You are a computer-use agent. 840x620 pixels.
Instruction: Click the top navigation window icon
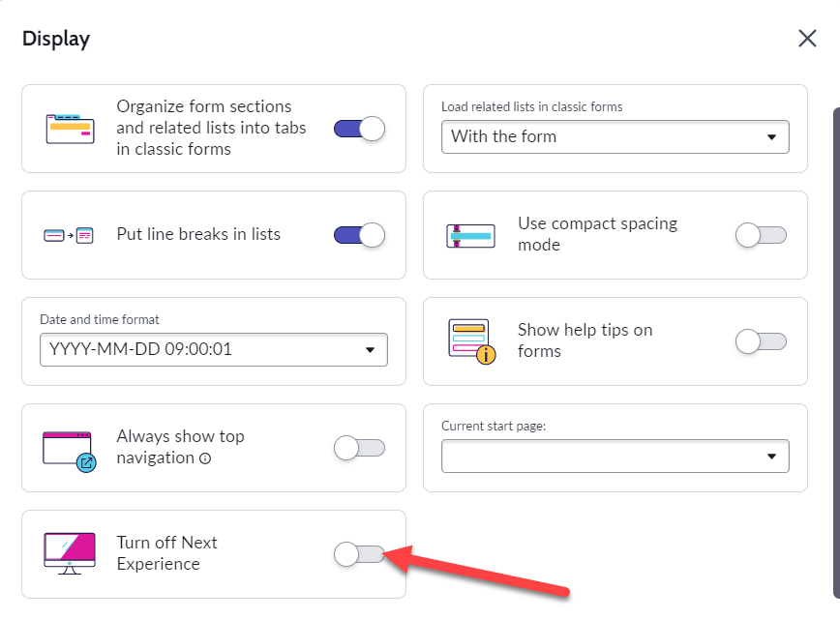click(x=71, y=449)
